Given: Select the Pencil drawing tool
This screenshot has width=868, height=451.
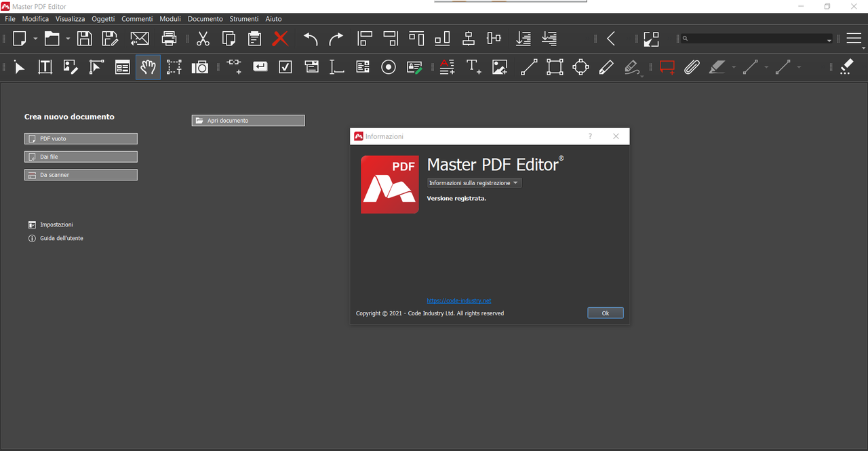Looking at the screenshot, I should pyautogui.click(x=606, y=67).
